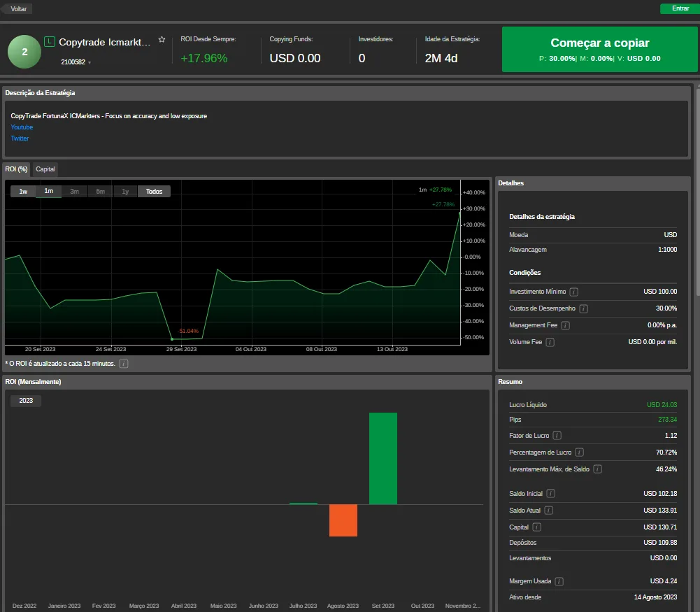Open info icon next to Custos de Desempenho
The image size is (700, 612).
click(x=583, y=309)
